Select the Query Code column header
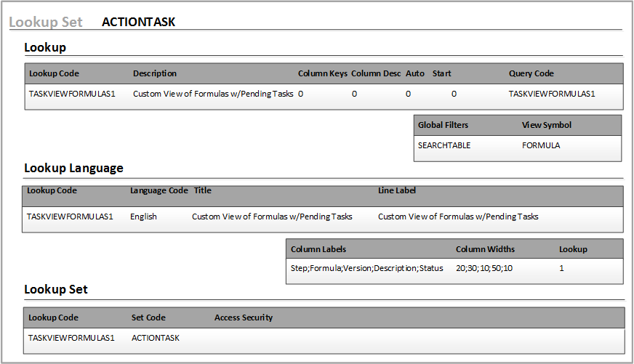Viewport: 634px width, 364px height. pos(531,73)
